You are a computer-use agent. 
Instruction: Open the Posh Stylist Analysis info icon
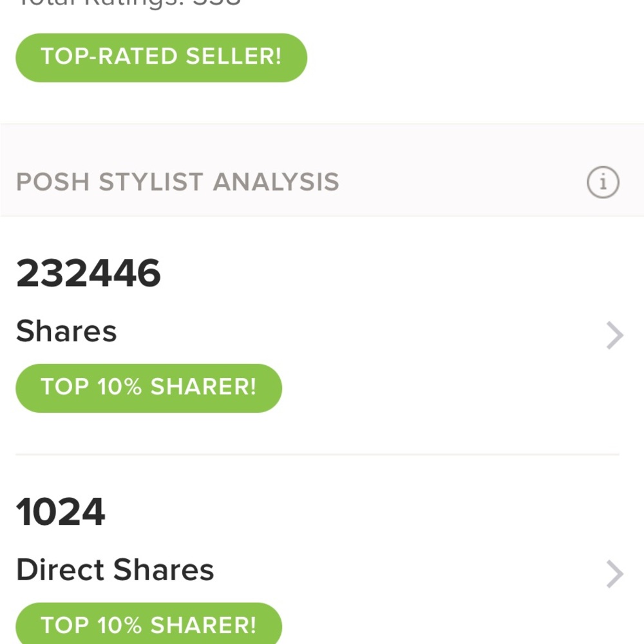[x=603, y=182]
